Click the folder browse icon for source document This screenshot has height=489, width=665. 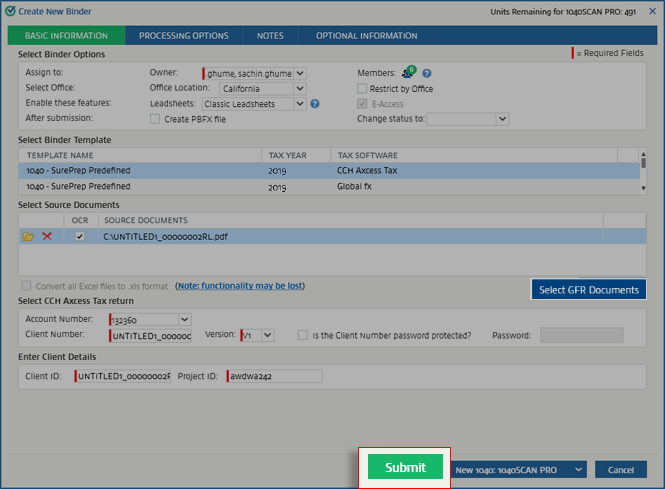tap(28, 236)
